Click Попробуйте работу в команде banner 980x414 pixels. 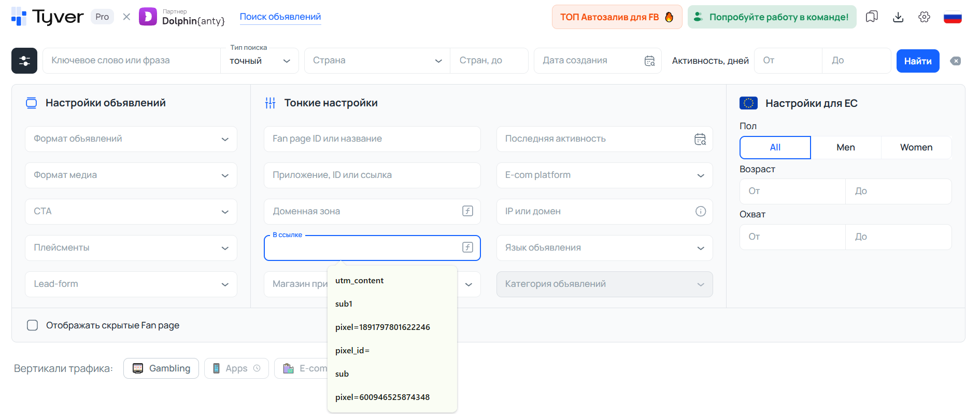coord(772,17)
